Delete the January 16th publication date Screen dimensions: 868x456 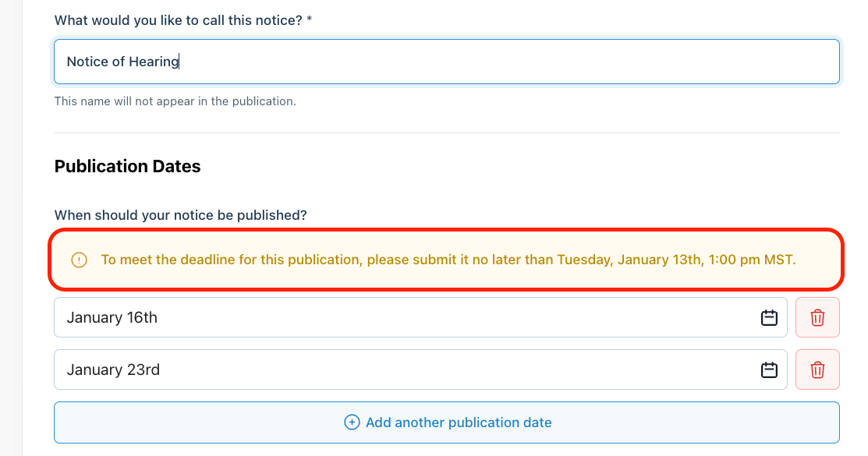(x=817, y=317)
